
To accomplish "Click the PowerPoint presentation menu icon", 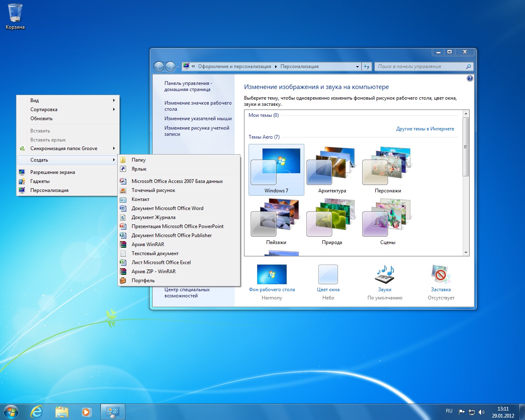I will coord(123,226).
